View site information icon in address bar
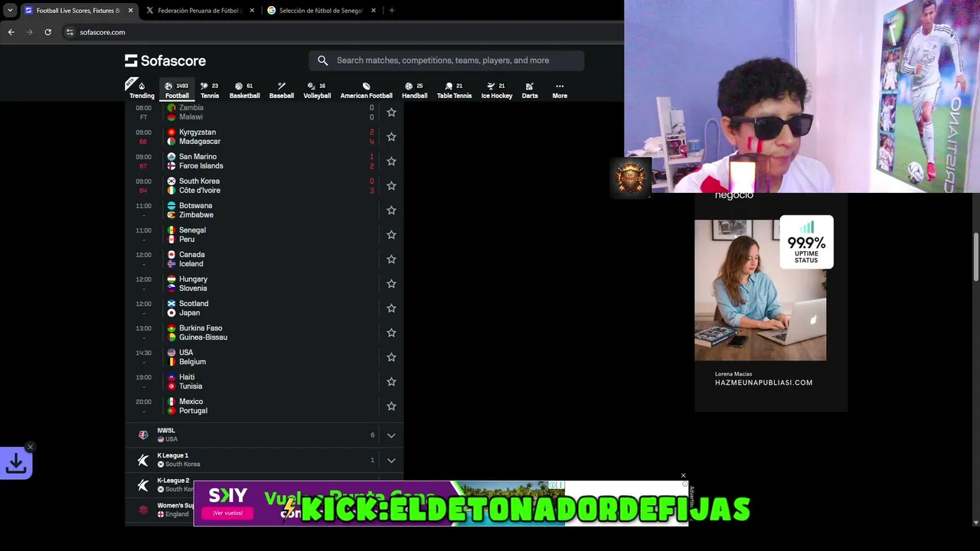Screen dimensions: 980x551 [x=70, y=32]
